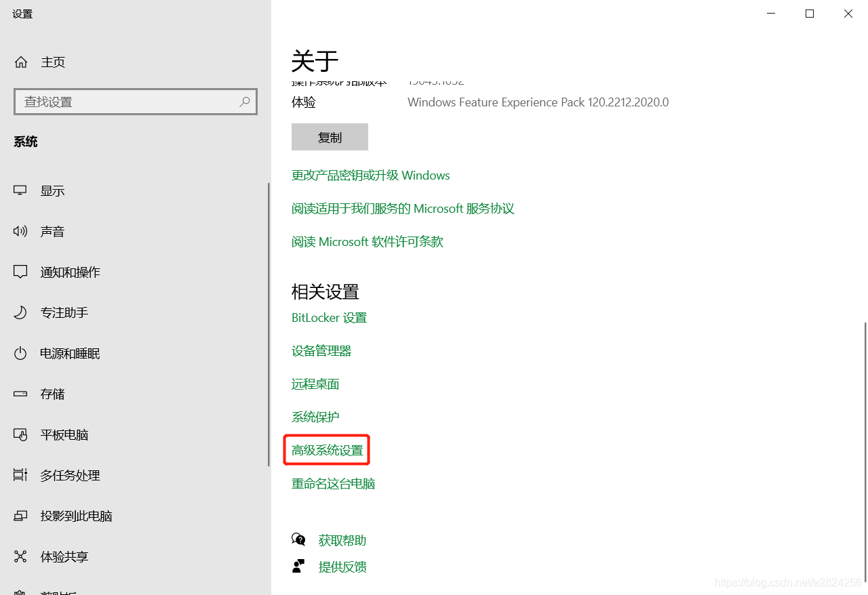Maximize the Settings window

pyautogui.click(x=810, y=14)
